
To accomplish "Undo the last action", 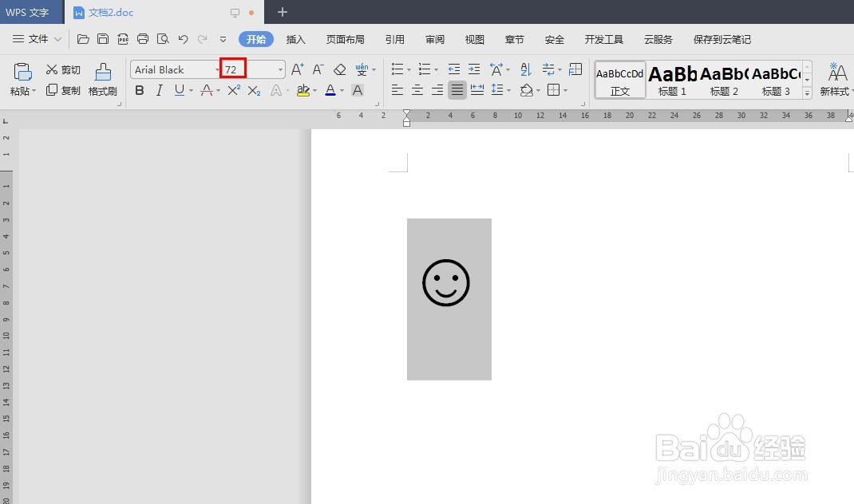I will tap(183, 39).
